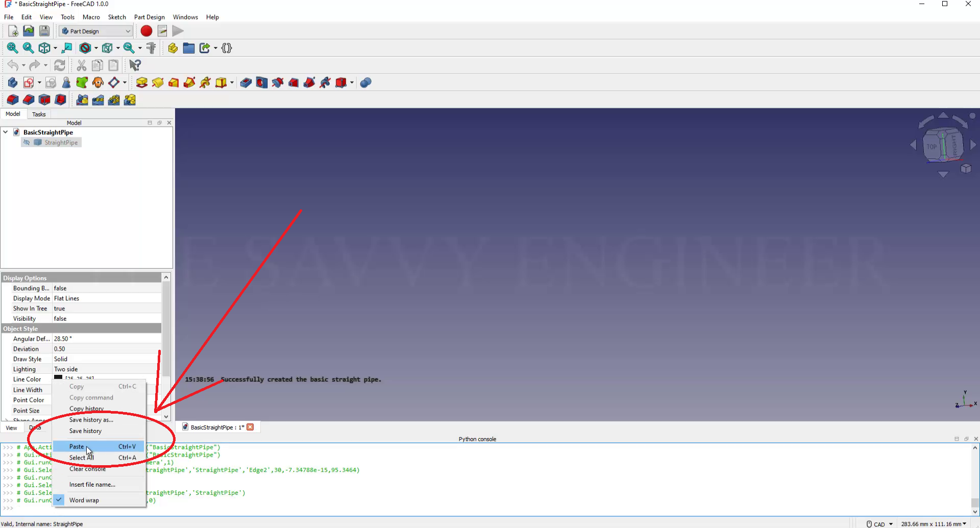This screenshot has width=980, height=528.
Task: Select the Pocket tool icon
Action: [246, 83]
